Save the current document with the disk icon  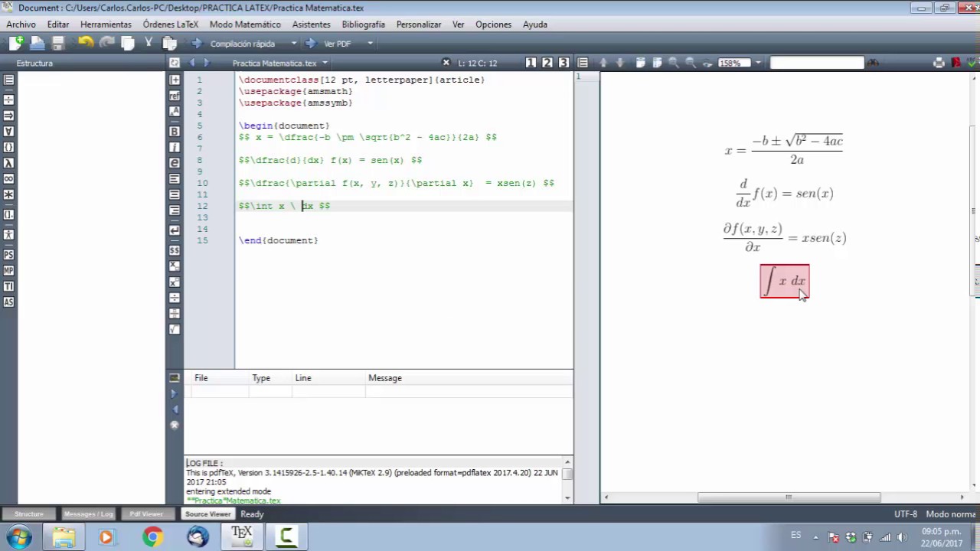tap(58, 44)
